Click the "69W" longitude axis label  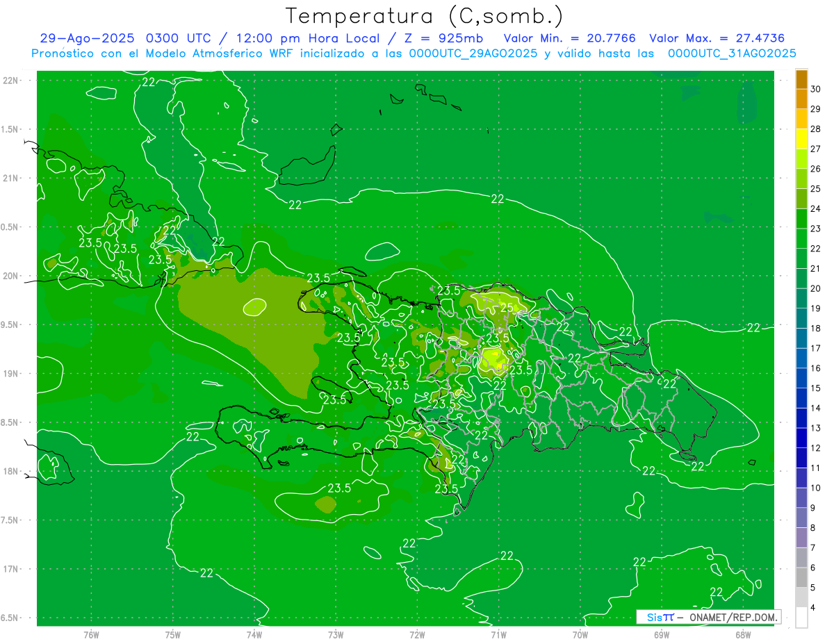tap(662, 635)
